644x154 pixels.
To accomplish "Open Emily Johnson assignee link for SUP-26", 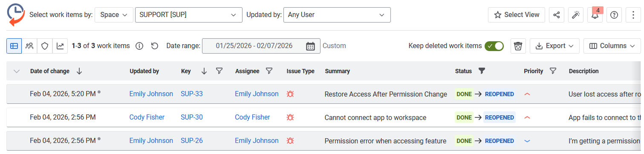I will pos(257,140).
